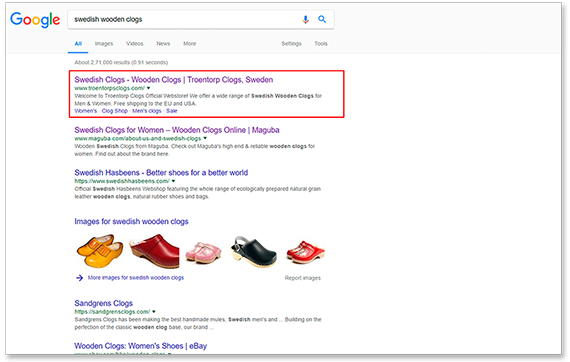Open the bright red clogs thumbnail
The image size is (570, 362).
[306, 252]
